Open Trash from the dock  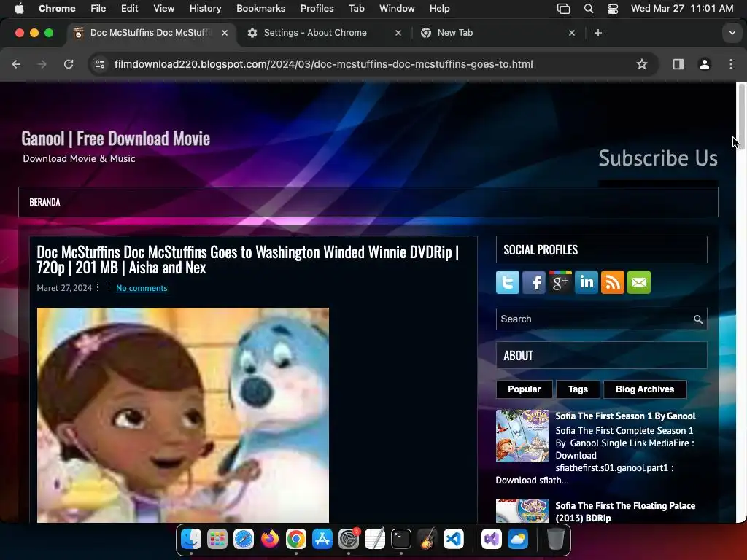coord(555,539)
